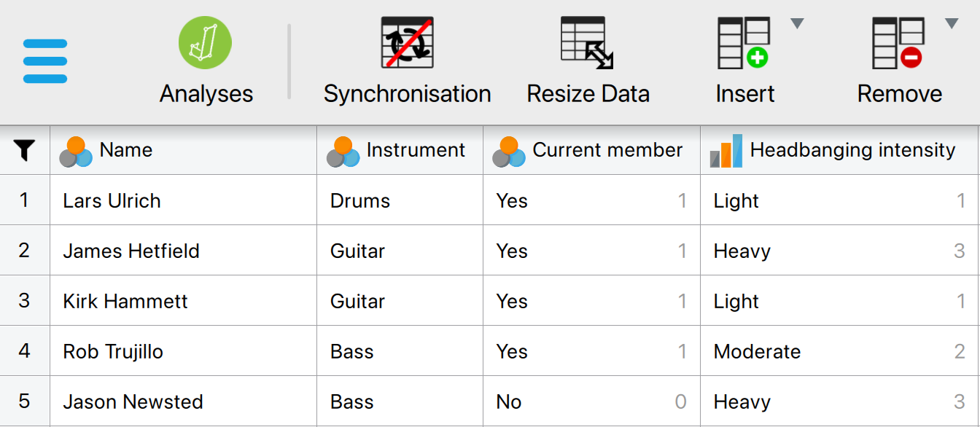
Task: Click nominal icon beside Current member
Action: pyautogui.click(x=509, y=152)
